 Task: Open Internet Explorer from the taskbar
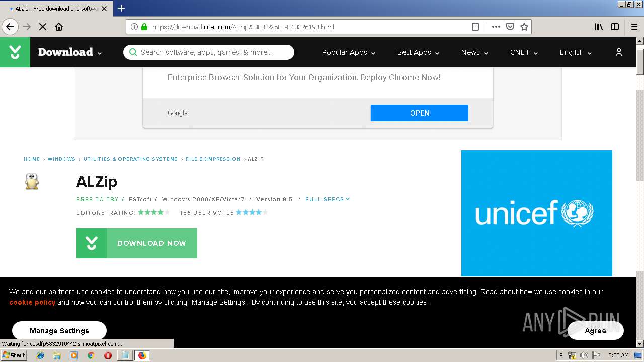point(40,355)
